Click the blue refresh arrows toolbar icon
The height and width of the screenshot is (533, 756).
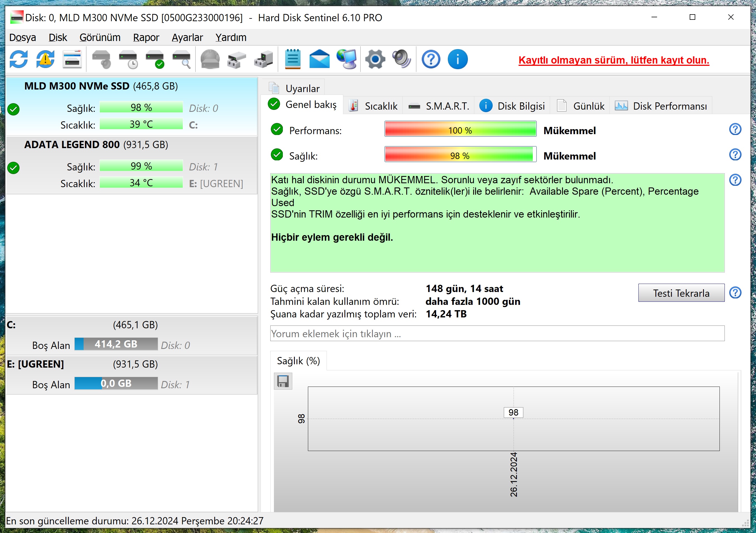coord(19,60)
